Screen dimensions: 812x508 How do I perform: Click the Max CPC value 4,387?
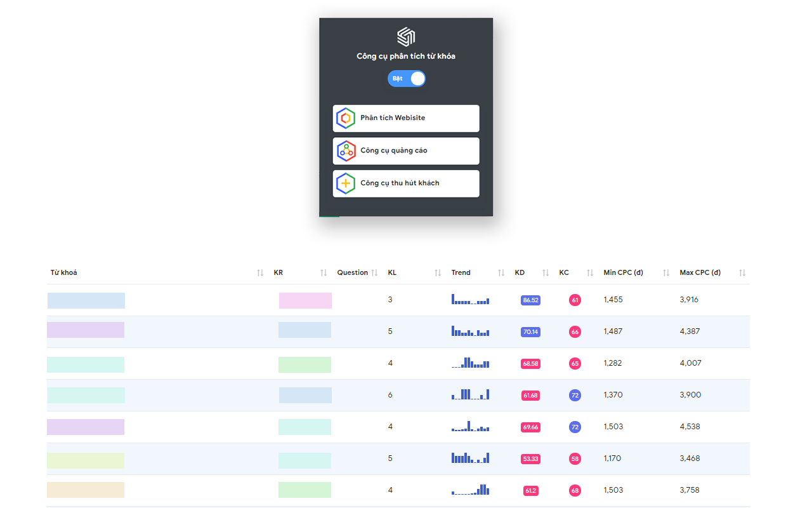690,331
